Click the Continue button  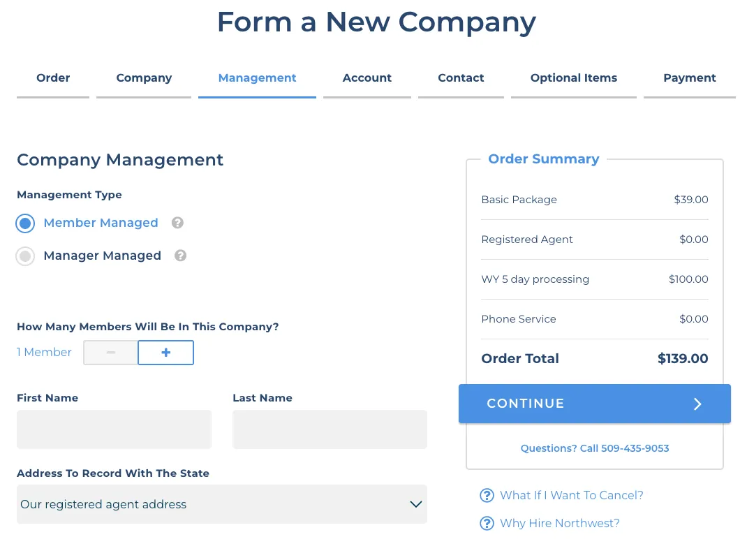pos(594,404)
